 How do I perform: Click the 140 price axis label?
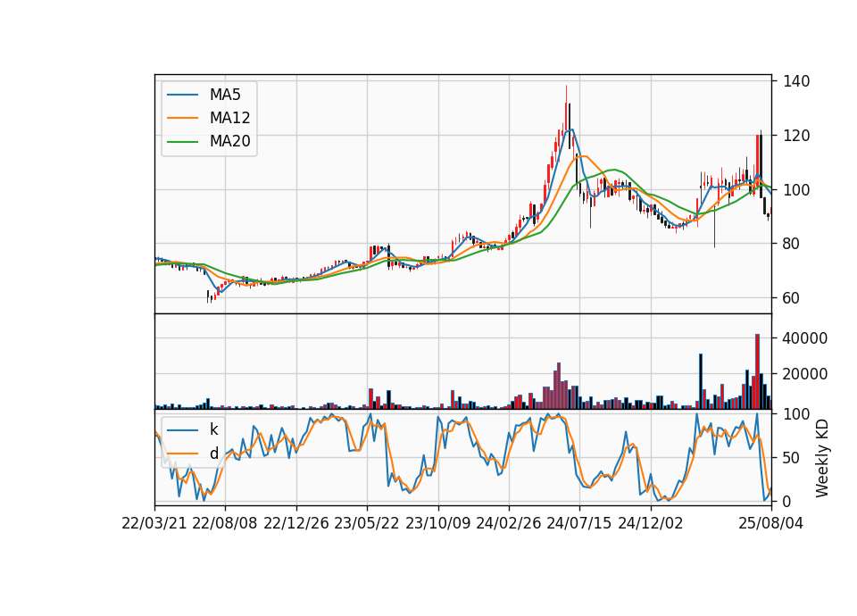(796, 81)
